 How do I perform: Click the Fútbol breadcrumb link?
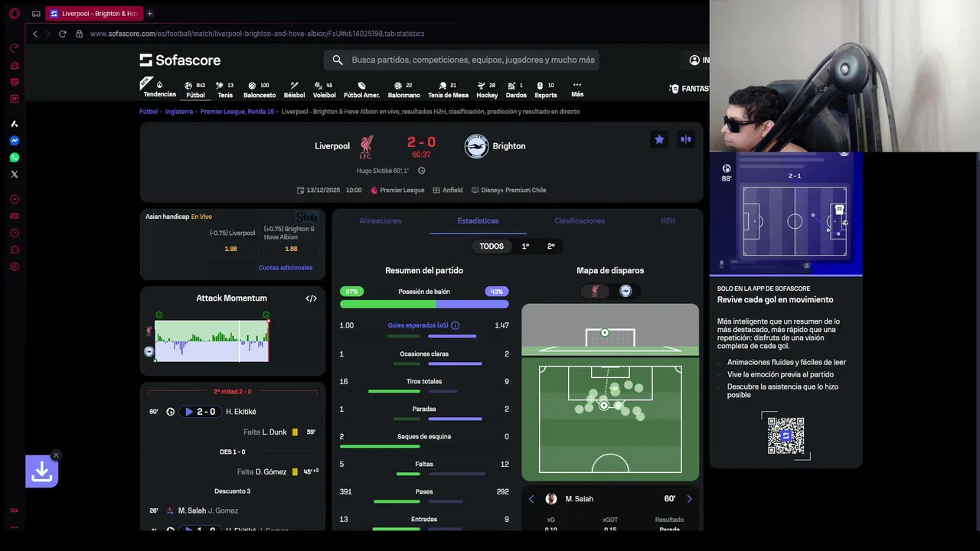tap(149, 112)
